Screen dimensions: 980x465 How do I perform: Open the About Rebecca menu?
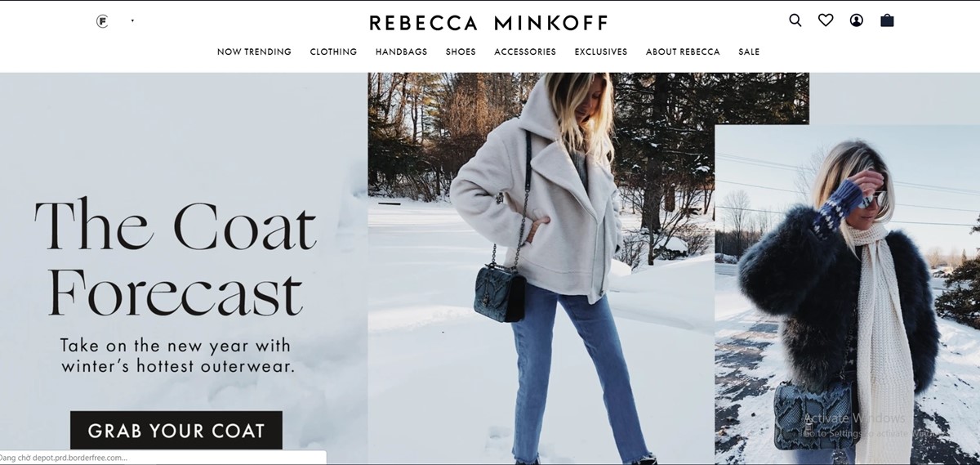[683, 51]
